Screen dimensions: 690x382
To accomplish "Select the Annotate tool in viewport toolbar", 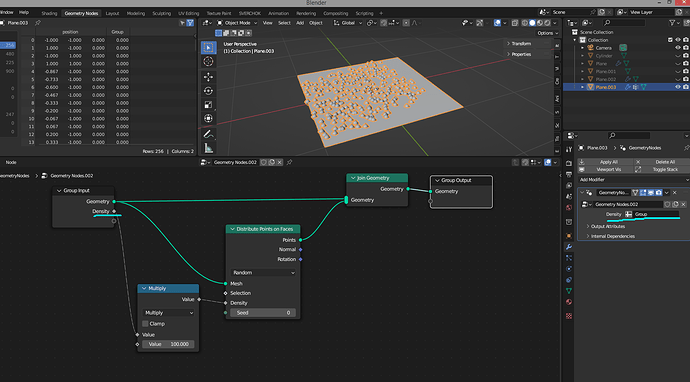I will coord(209,134).
